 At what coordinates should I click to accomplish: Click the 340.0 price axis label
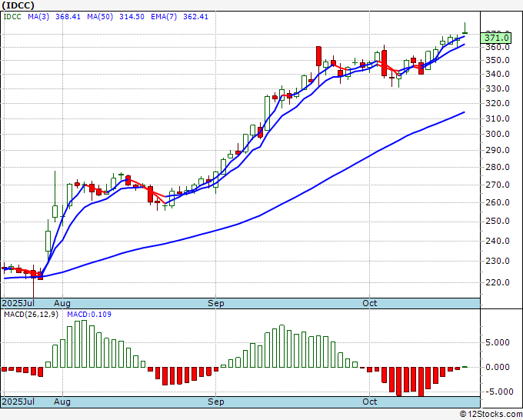(497, 74)
